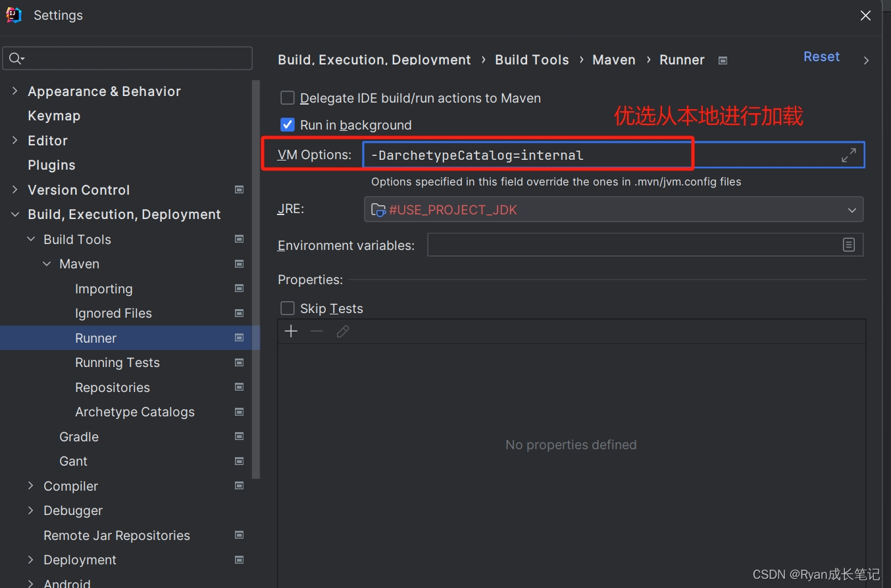Click the project icon beside Version Control
The height and width of the screenshot is (588, 891).
[240, 189]
